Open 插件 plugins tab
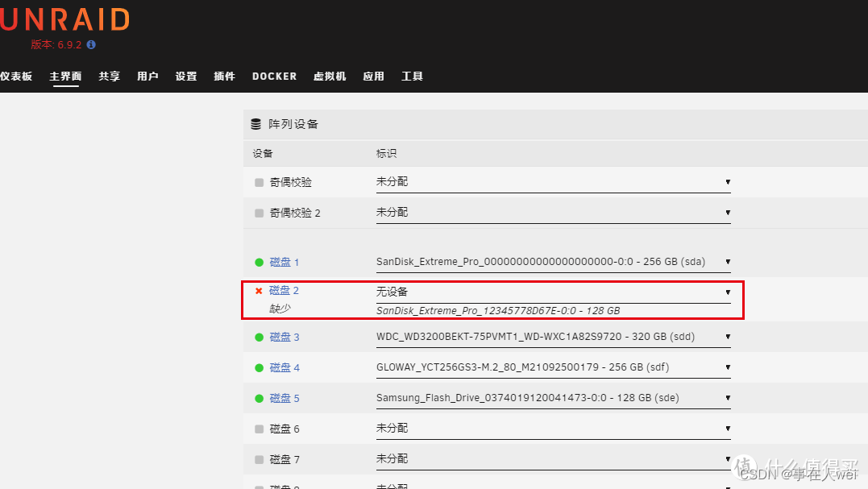Viewport: 868px width, 489px height. [x=224, y=77]
